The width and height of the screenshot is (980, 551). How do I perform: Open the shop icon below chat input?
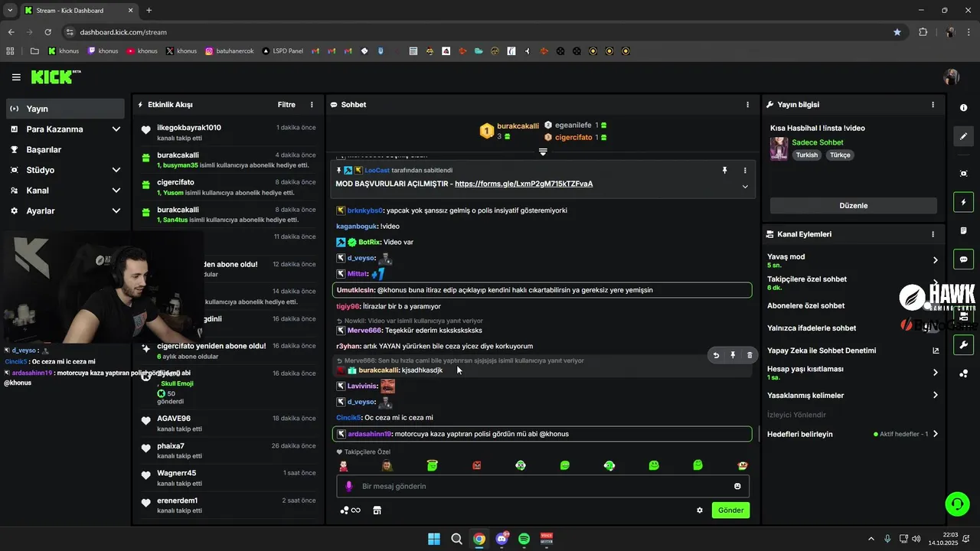click(377, 510)
